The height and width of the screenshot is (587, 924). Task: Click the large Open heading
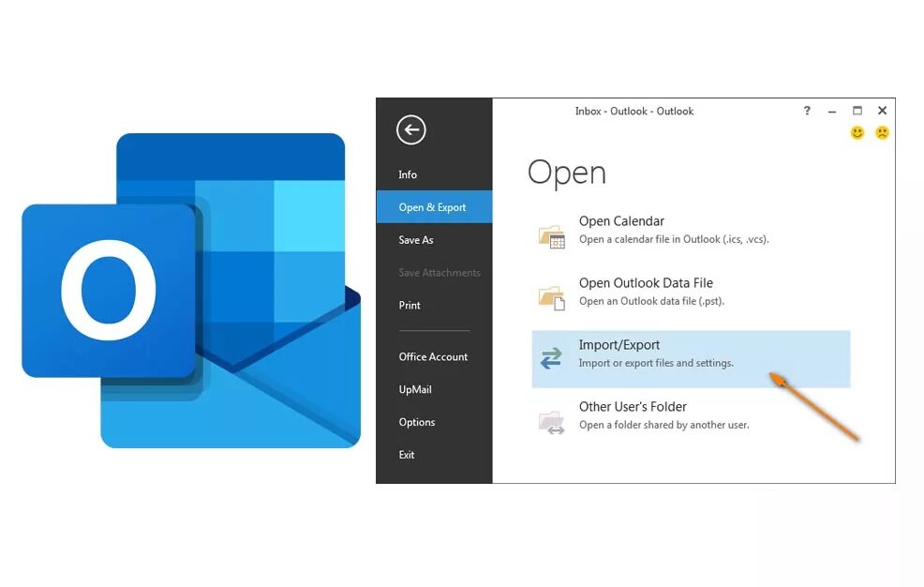coord(566,173)
